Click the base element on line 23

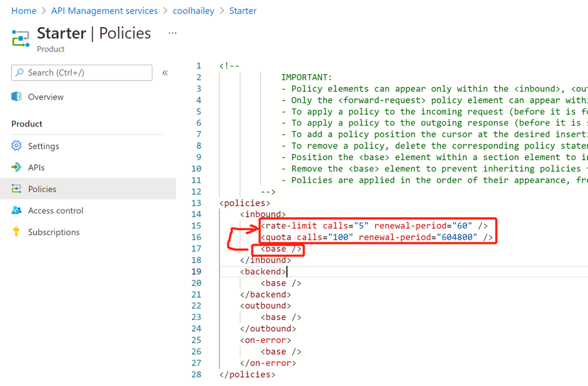point(281,317)
